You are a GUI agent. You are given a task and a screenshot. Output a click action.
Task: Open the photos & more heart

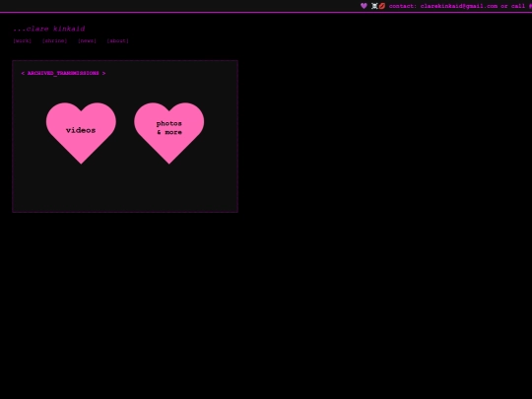click(x=169, y=132)
